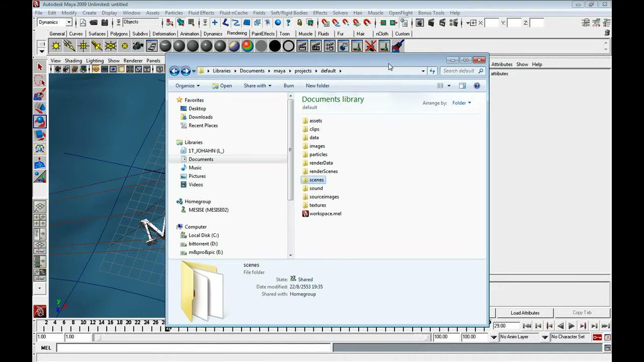Create an area light from the Rendering shelf
The width and height of the screenshot is (644, 362).
(110, 46)
